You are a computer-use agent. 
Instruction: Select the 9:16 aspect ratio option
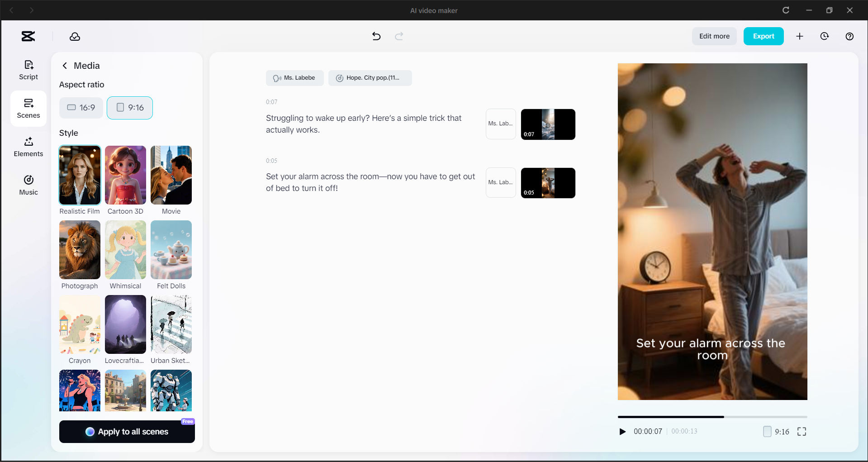click(x=129, y=108)
